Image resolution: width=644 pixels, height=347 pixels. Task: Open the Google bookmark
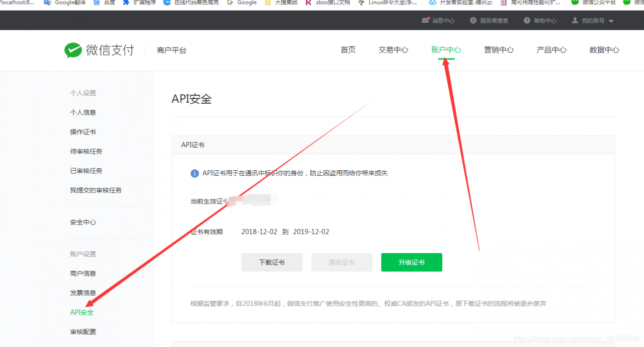coord(242,3)
